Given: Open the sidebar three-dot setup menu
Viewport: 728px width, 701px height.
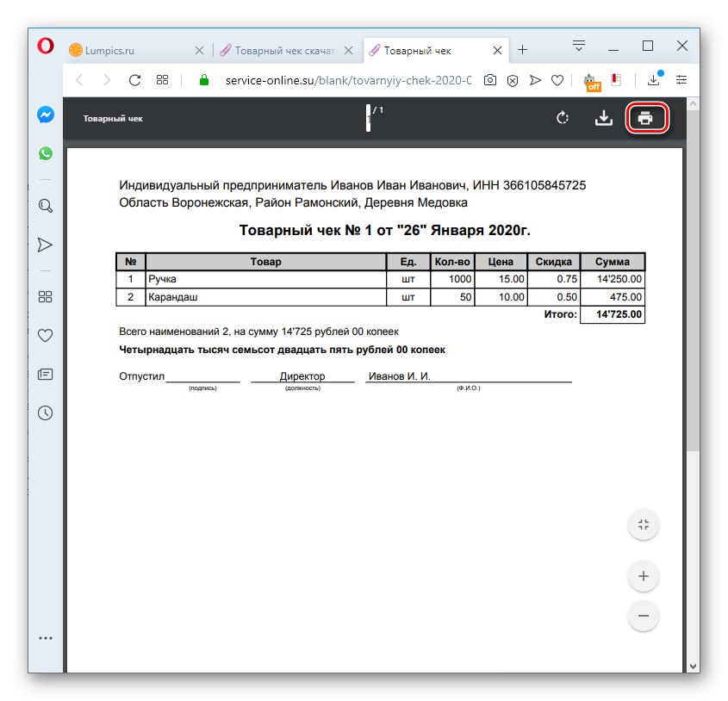Looking at the screenshot, I should pyautogui.click(x=45, y=638).
